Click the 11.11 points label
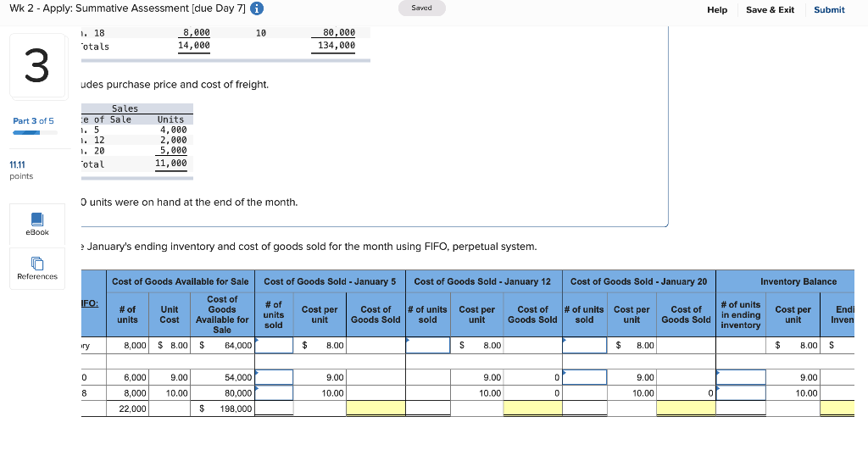 (x=17, y=164)
